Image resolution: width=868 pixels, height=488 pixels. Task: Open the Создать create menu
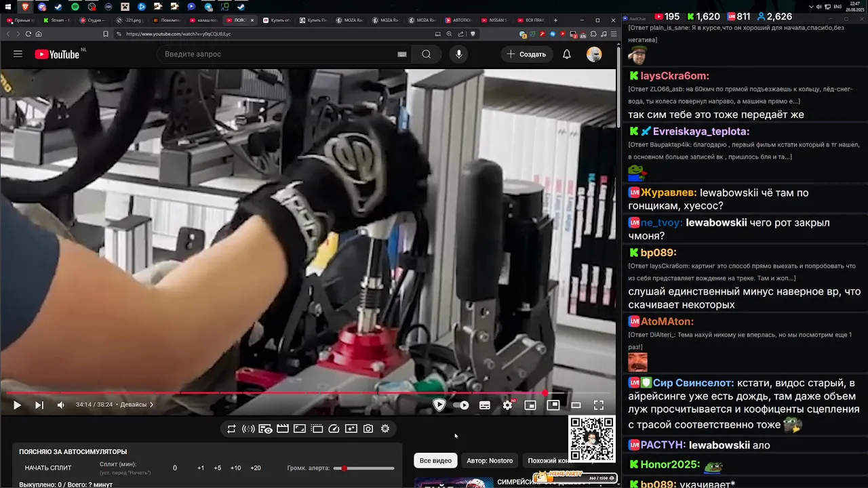click(x=527, y=54)
